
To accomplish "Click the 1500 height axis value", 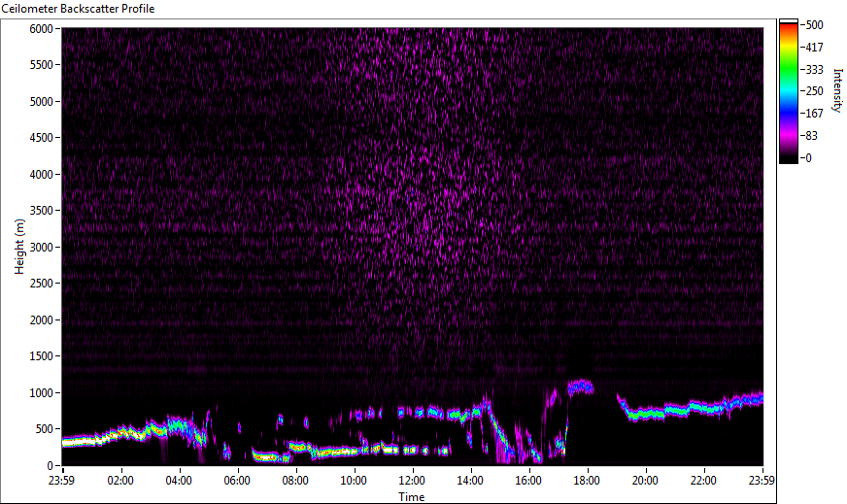I will coord(41,356).
